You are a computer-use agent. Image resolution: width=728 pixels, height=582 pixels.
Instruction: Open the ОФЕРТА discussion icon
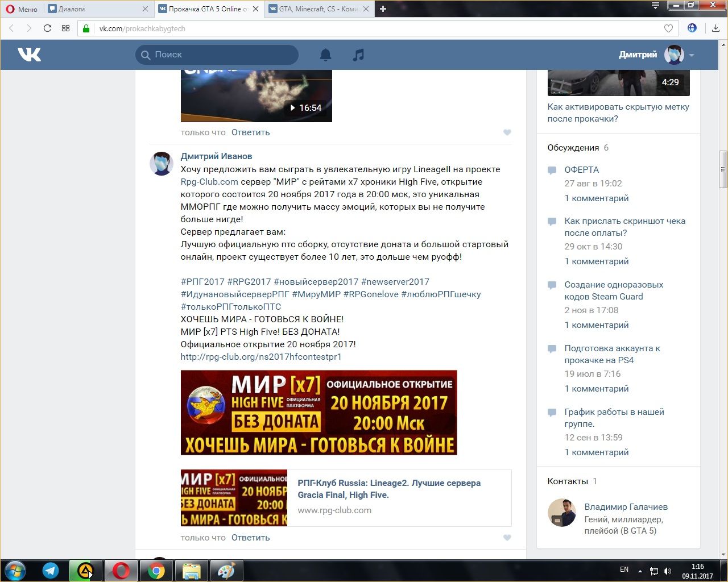pyautogui.click(x=552, y=170)
